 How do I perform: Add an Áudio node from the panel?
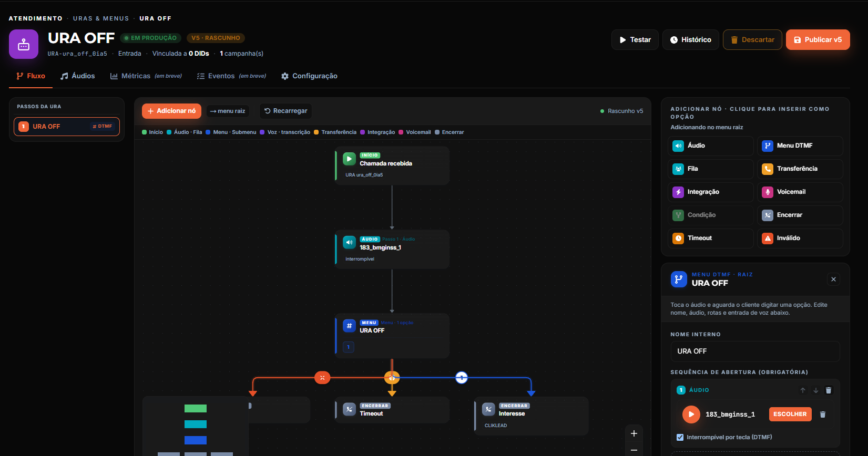click(x=710, y=146)
